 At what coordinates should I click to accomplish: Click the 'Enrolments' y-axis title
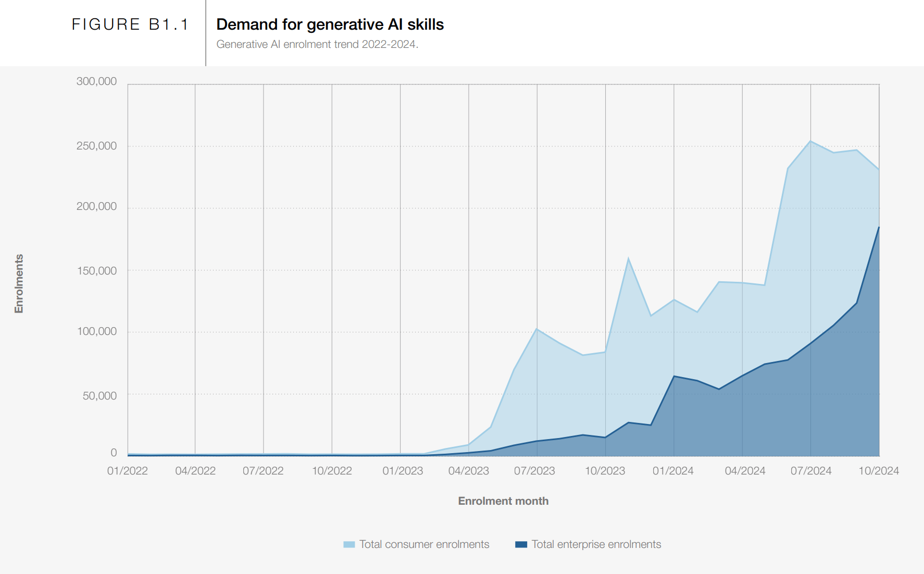[x=19, y=283]
